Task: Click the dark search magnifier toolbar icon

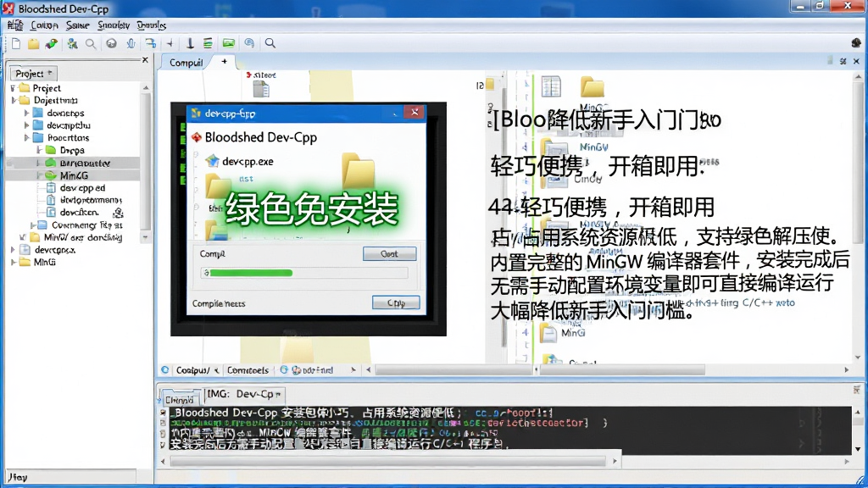Action: coord(270,43)
